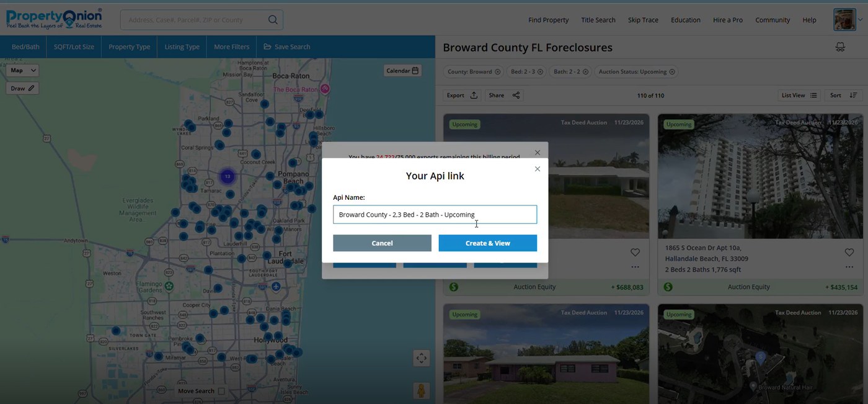Favorite the first listing card heart
868x404 pixels.
[635, 252]
